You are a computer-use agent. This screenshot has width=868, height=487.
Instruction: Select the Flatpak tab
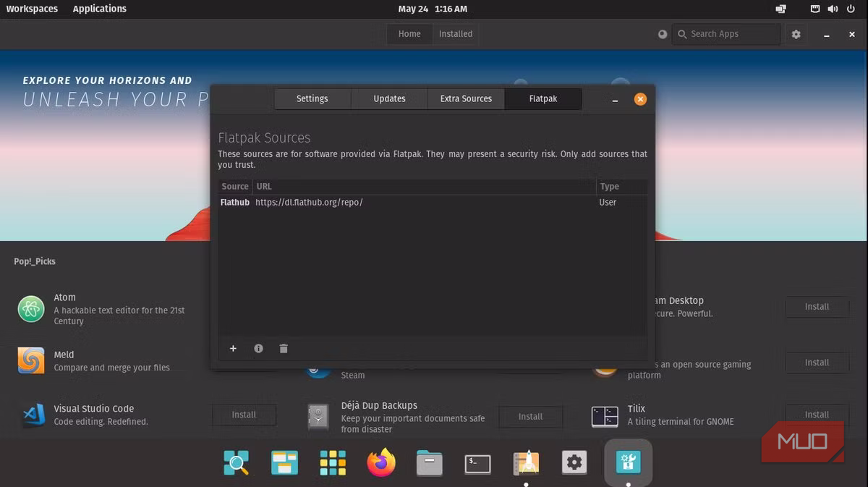[543, 99]
